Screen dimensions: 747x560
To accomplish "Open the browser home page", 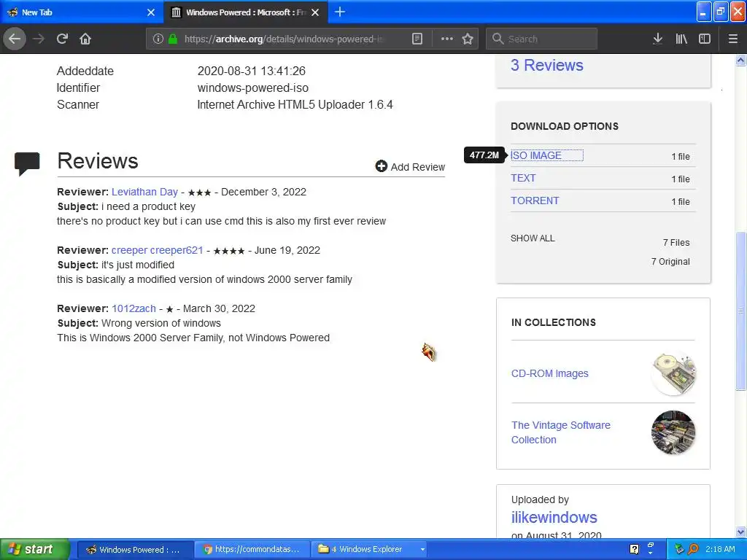I will click(x=85, y=39).
